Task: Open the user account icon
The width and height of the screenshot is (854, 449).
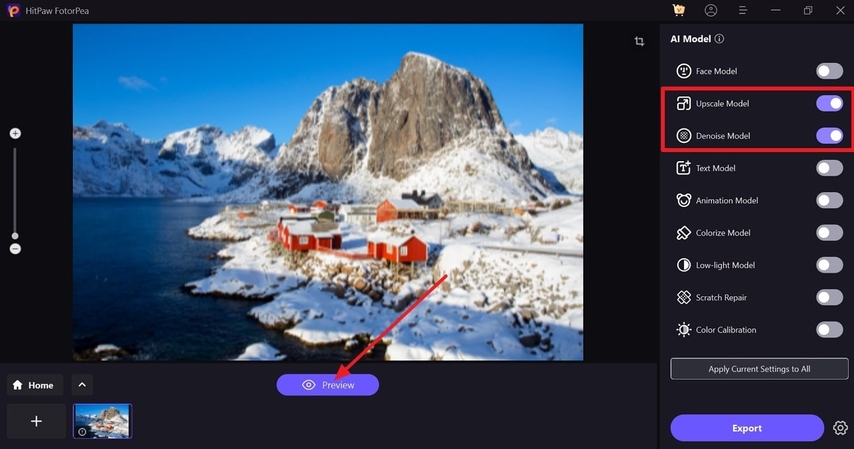Action: [x=711, y=10]
